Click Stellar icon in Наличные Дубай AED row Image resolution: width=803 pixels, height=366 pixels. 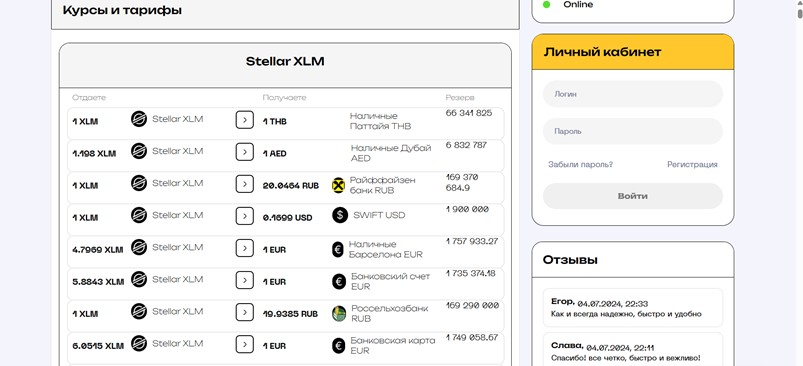(139, 151)
